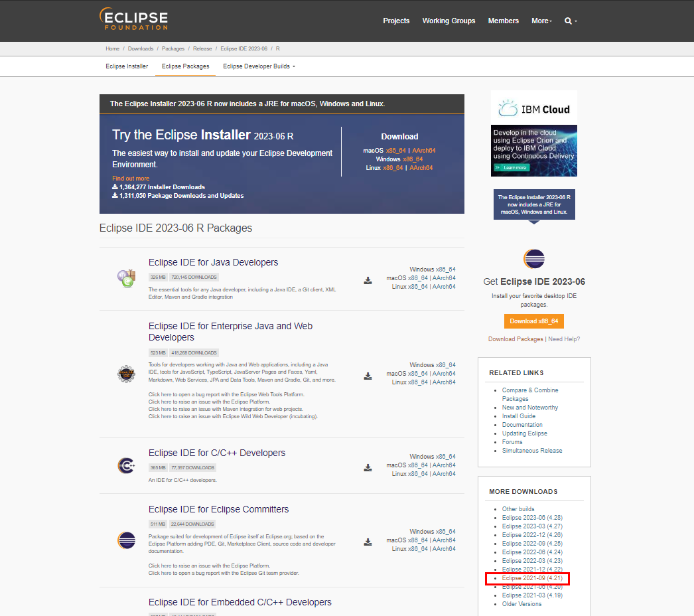Open the search icon in header
The width and height of the screenshot is (694, 616).
tap(570, 21)
